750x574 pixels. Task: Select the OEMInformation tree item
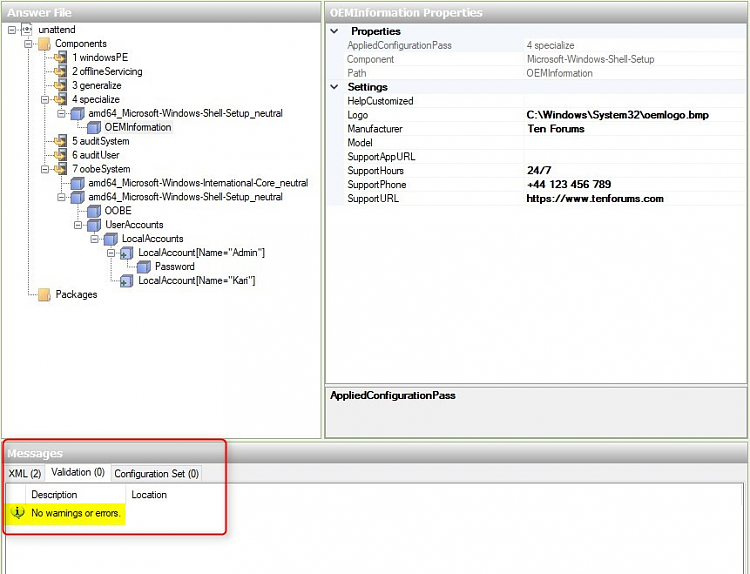pos(138,127)
